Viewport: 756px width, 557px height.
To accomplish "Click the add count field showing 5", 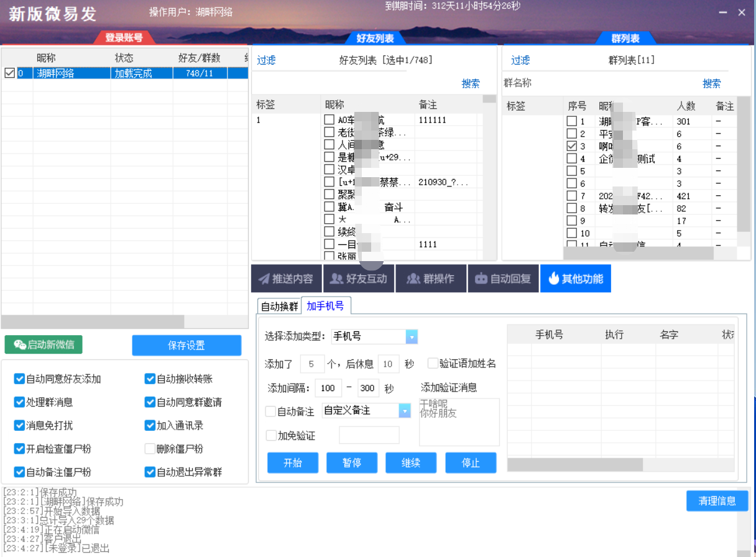I will coord(312,364).
